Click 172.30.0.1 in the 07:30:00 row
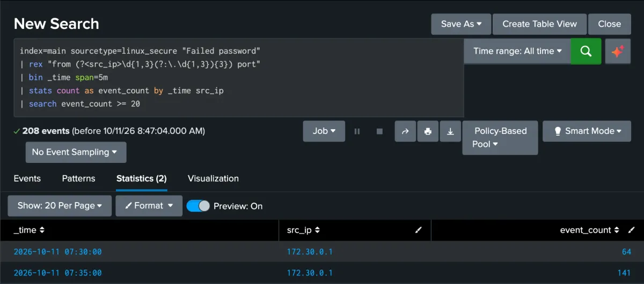 (x=310, y=252)
